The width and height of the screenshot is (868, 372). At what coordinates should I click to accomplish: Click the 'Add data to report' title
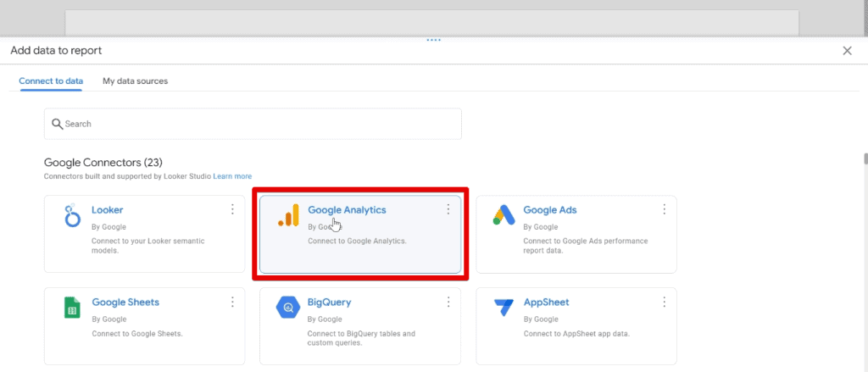pos(56,51)
